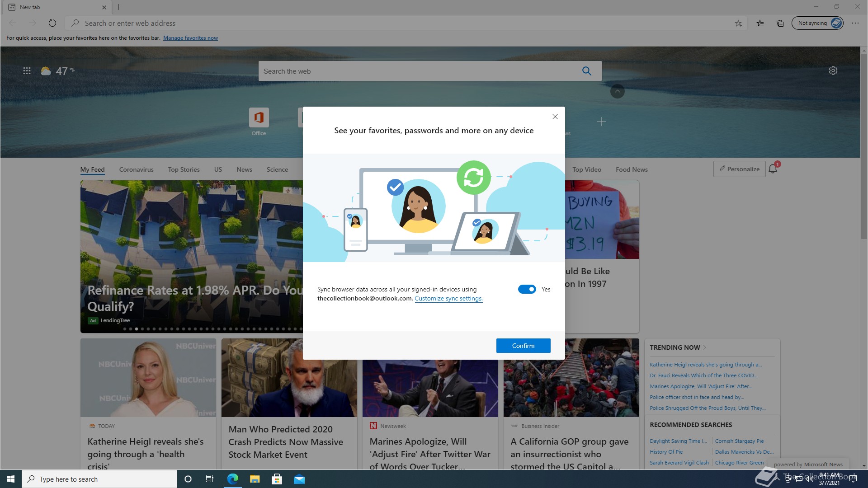Viewport: 868px width, 488px height.
Task: Open a new tab with the plus icon
Action: tap(119, 7)
